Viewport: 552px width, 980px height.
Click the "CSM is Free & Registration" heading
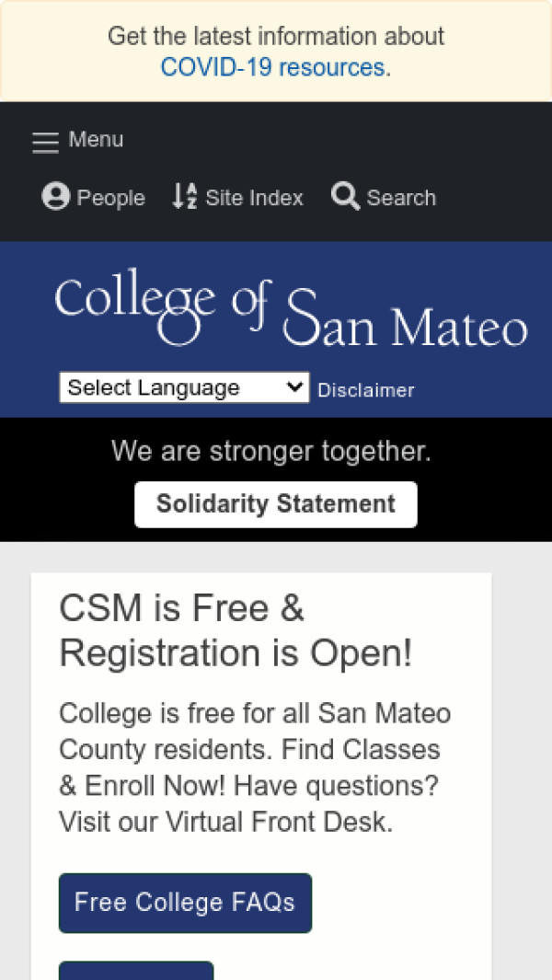[236, 630]
